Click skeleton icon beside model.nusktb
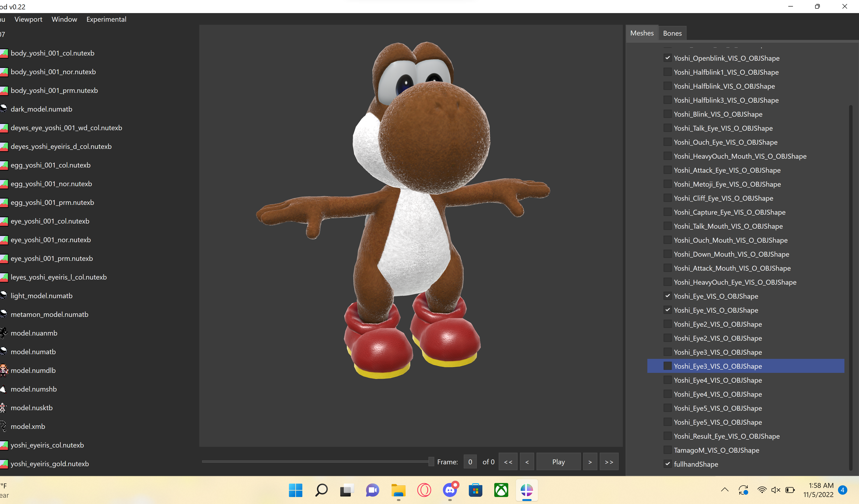This screenshot has width=859, height=504. (3, 408)
